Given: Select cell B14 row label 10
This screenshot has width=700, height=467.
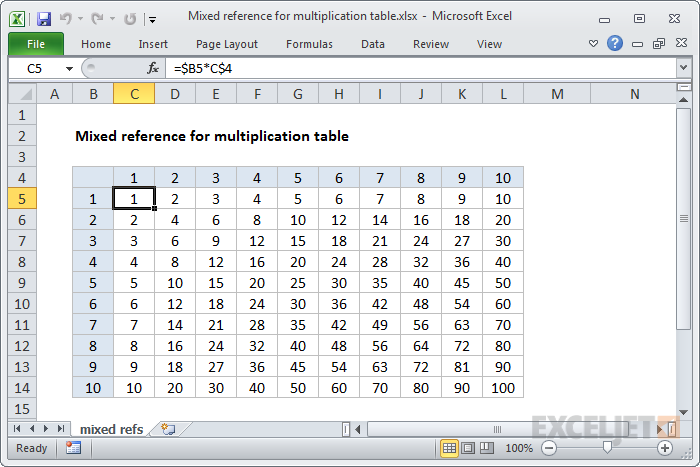Looking at the screenshot, I should (93, 388).
